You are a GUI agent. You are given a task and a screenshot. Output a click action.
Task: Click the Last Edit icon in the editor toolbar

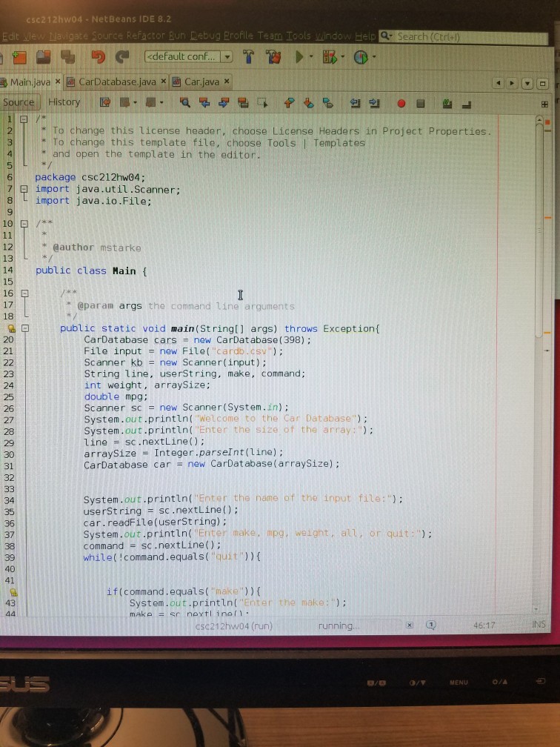pos(104,102)
